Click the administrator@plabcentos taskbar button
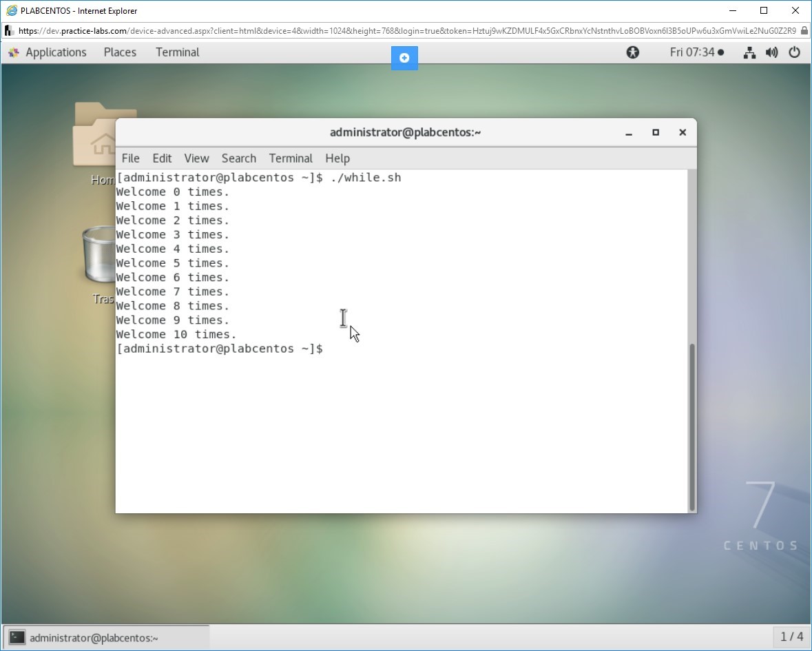Image resolution: width=812 pixels, height=651 pixels. (x=107, y=637)
